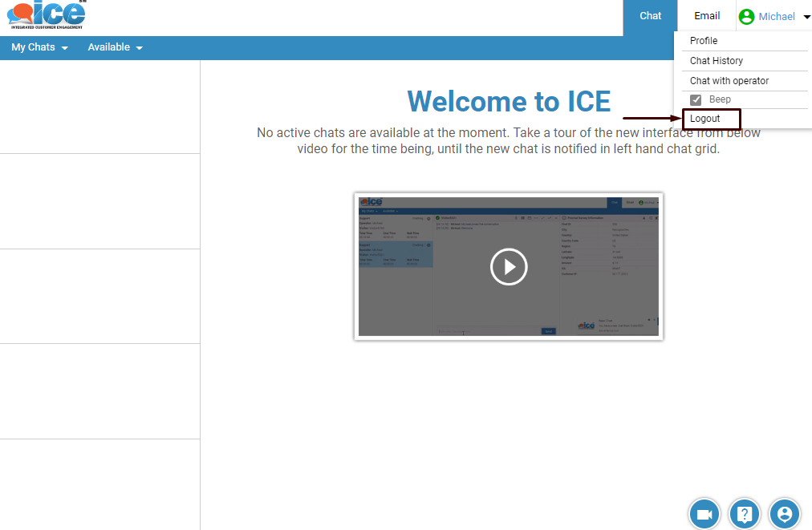Switch to the Chat tab

(650, 16)
